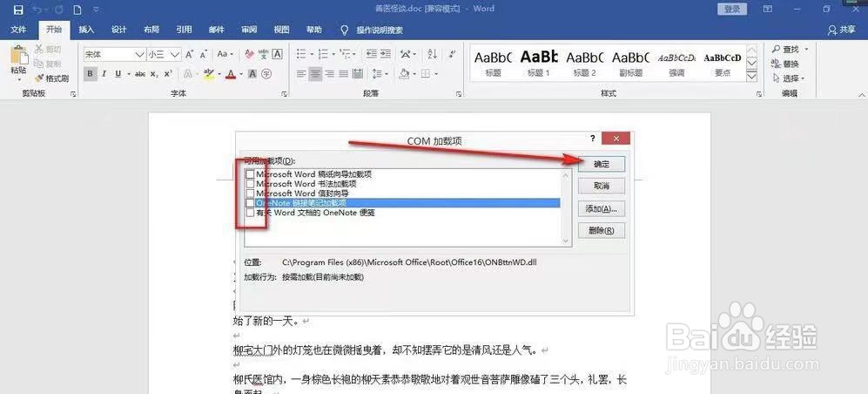This screenshot has height=394, width=868.
Task: Click the Clear formatting eraser icon
Action: (250, 54)
